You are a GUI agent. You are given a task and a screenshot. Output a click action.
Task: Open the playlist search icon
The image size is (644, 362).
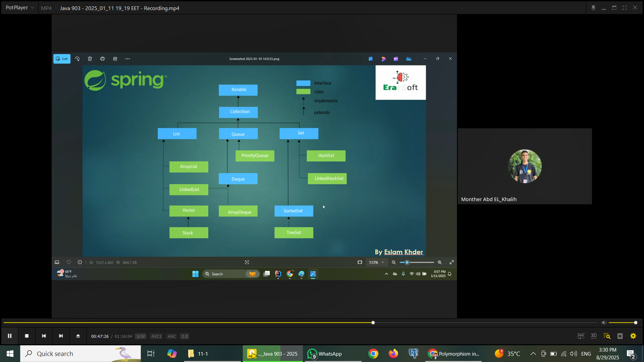point(607,336)
